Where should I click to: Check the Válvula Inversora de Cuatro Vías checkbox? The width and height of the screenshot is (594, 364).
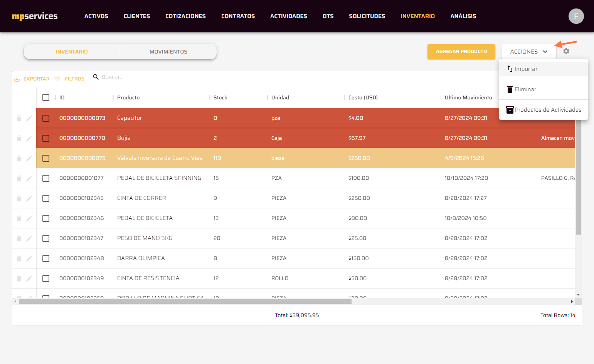click(46, 158)
